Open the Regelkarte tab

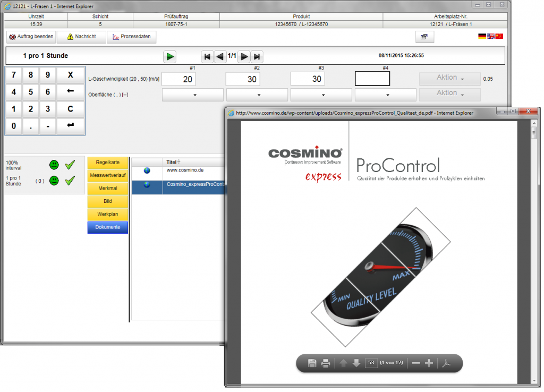(x=107, y=163)
